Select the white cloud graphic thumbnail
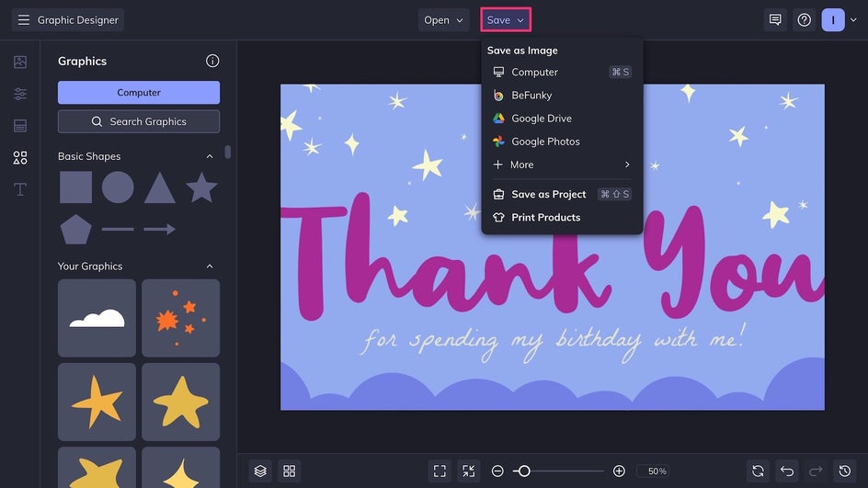The height and width of the screenshot is (488, 868). point(97,318)
